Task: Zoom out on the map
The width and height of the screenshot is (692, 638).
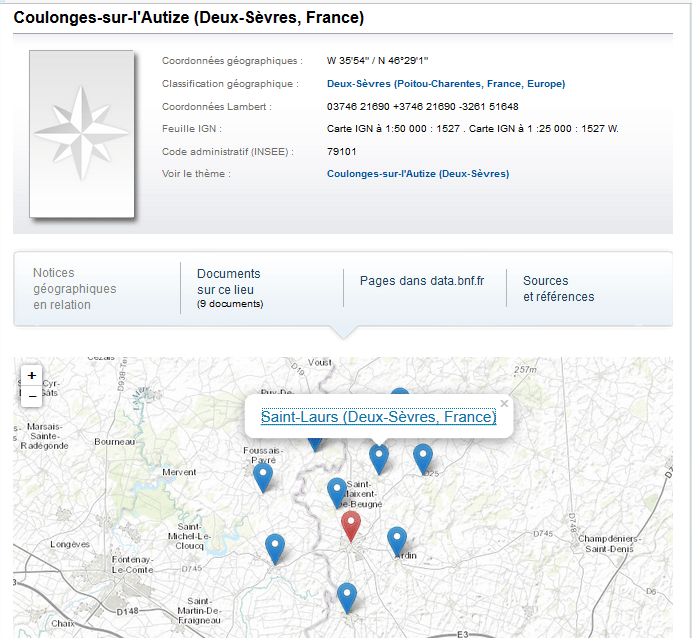Action: 32,396
